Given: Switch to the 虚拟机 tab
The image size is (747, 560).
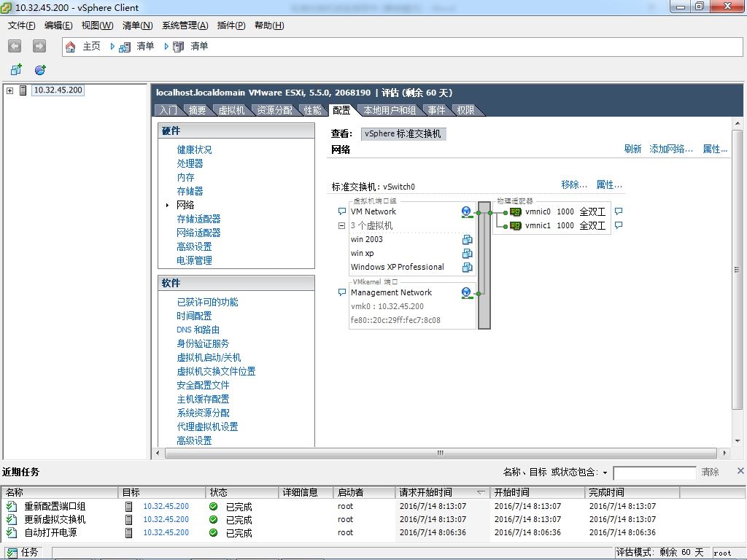Looking at the screenshot, I should tap(231, 111).
